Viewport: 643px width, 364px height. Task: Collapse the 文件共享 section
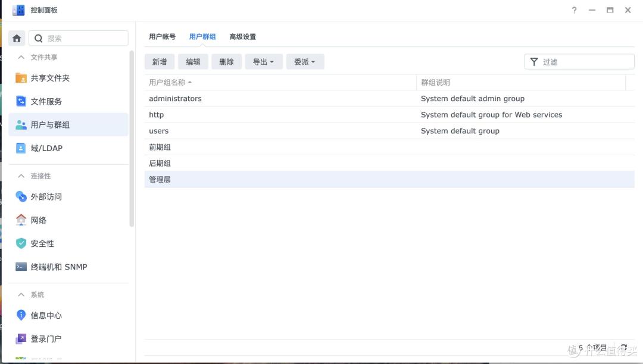[21, 57]
